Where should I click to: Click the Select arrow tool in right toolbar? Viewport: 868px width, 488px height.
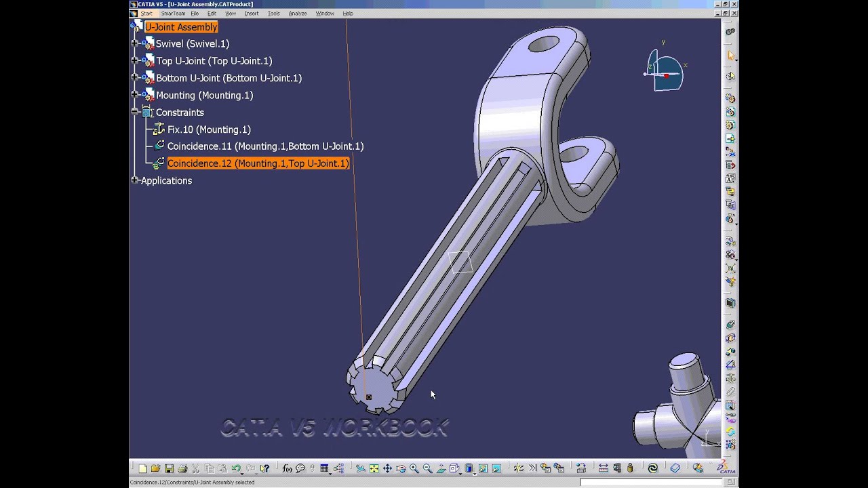pos(730,56)
